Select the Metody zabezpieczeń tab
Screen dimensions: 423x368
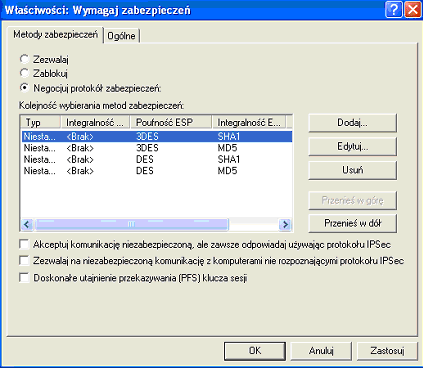tap(55, 35)
